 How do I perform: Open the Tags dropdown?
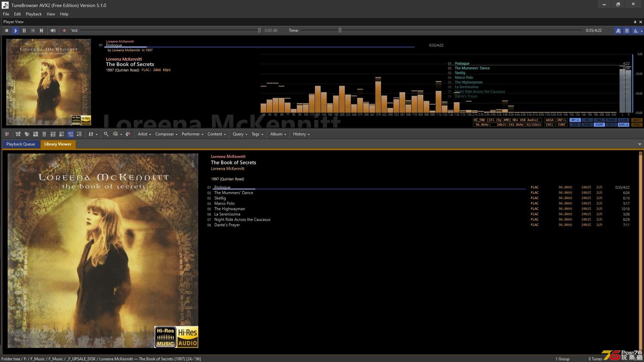[257, 134]
